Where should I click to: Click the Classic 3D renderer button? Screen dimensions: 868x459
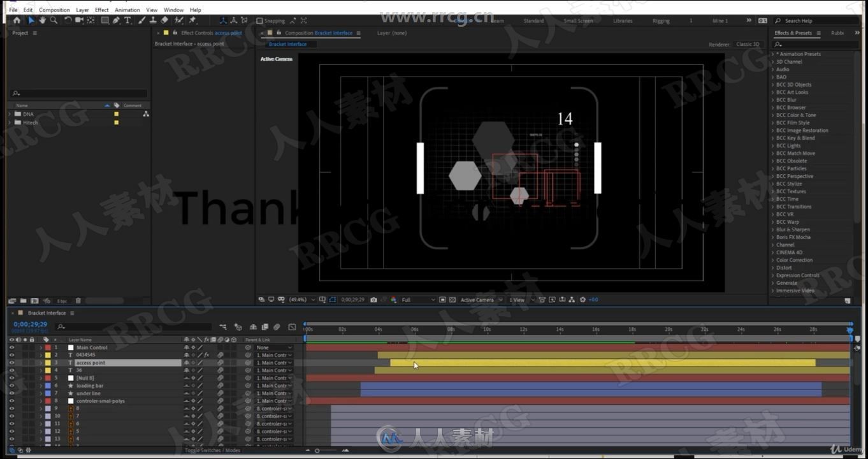click(x=748, y=45)
